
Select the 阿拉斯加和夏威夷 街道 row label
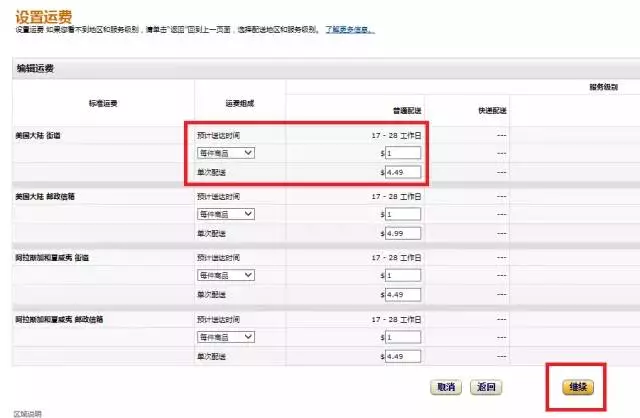tap(52, 258)
